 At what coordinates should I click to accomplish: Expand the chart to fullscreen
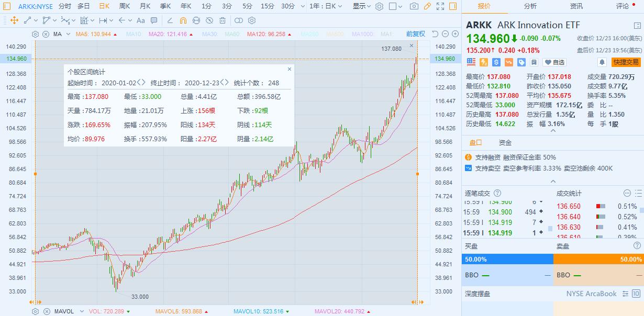tap(440, 6)
